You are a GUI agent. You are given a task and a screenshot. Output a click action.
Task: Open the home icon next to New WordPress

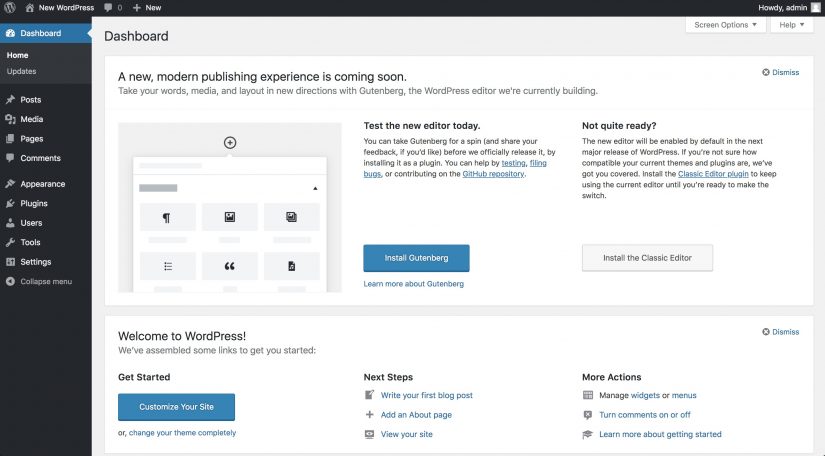coord(29,8)
